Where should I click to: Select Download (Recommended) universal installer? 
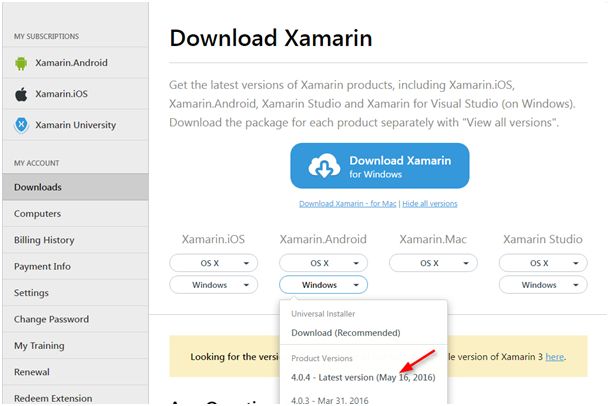(346, 333)
